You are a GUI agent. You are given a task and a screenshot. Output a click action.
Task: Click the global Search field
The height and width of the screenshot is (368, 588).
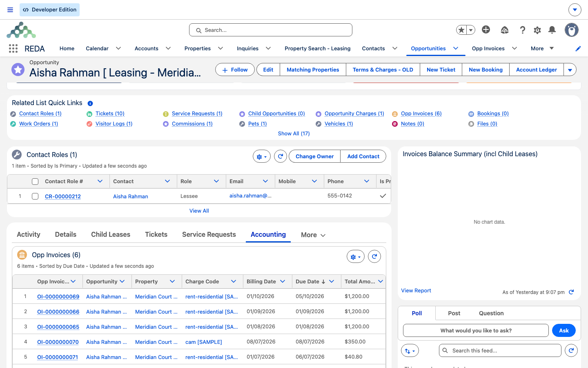coord(271,30)
